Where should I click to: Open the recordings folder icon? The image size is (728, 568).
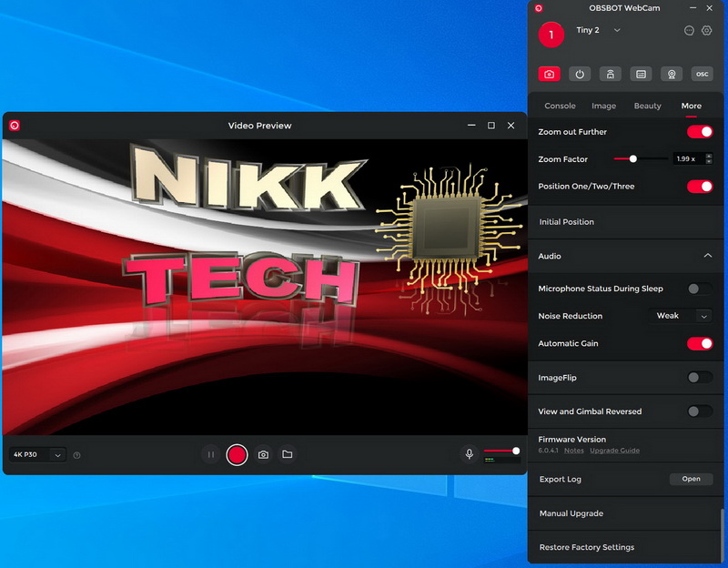coord(288,454)
